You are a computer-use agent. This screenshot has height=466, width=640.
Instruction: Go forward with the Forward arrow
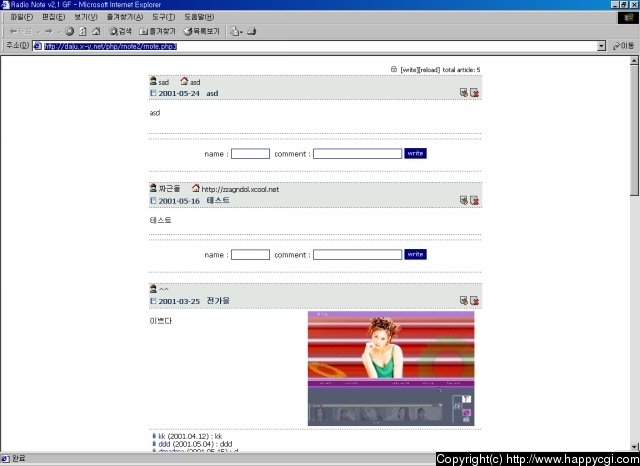[49, 31]
